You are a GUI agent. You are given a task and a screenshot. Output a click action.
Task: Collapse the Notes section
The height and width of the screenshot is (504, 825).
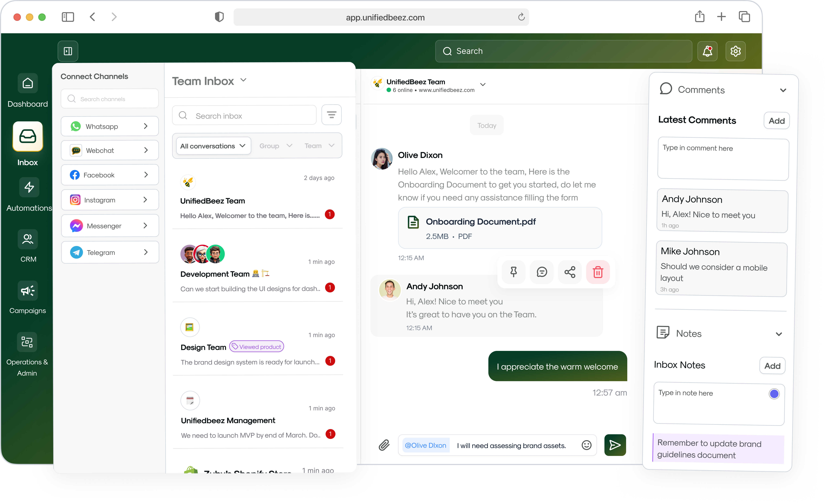[779, 334]
